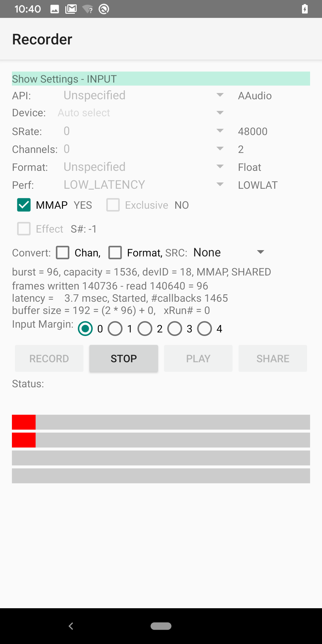Open the SRate dropdown arrow
322x644 pixels.
pyautogui.click(x=220, y=131)
